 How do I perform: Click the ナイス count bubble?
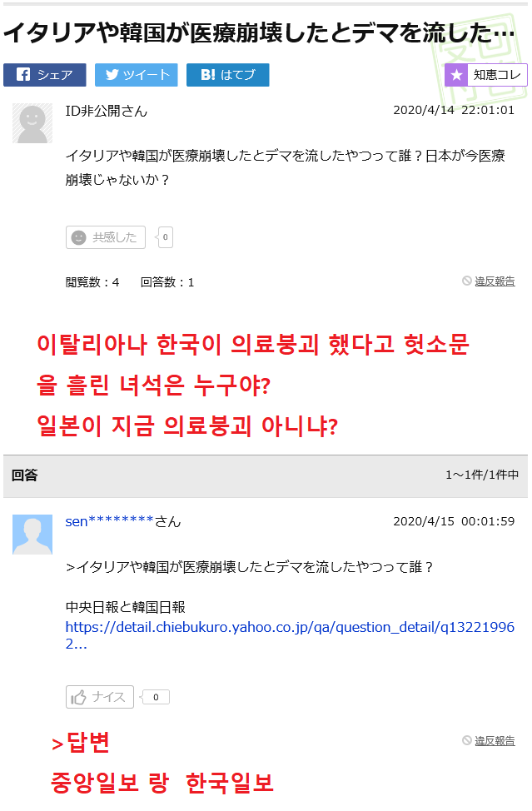pyautogui.click(x=156, y=697)
